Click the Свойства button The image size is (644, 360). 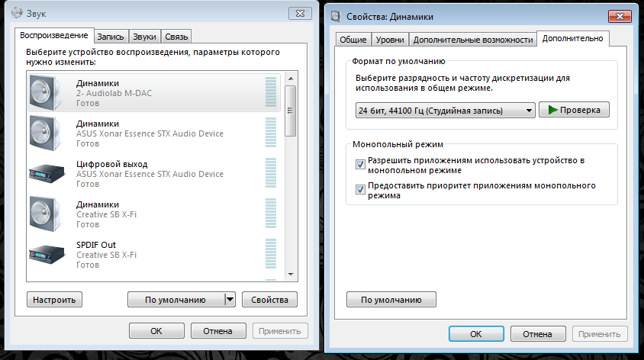tap(269, 300)
